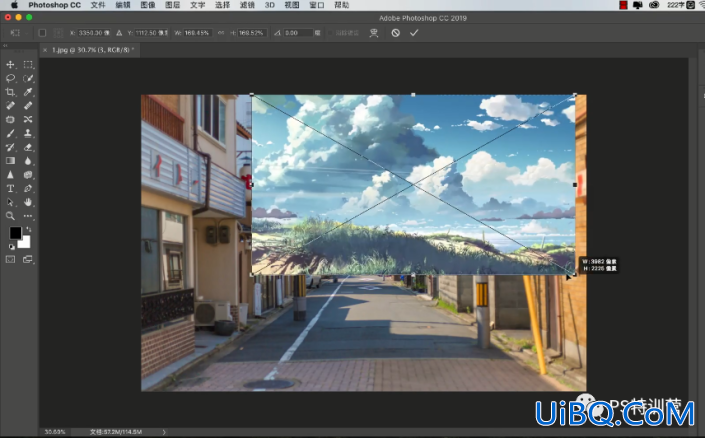Select the Quick Selection tool

[28, 78]
